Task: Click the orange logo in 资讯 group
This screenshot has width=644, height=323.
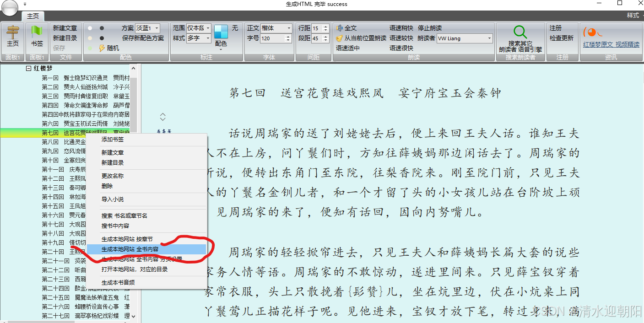Action: click(593, 32)
